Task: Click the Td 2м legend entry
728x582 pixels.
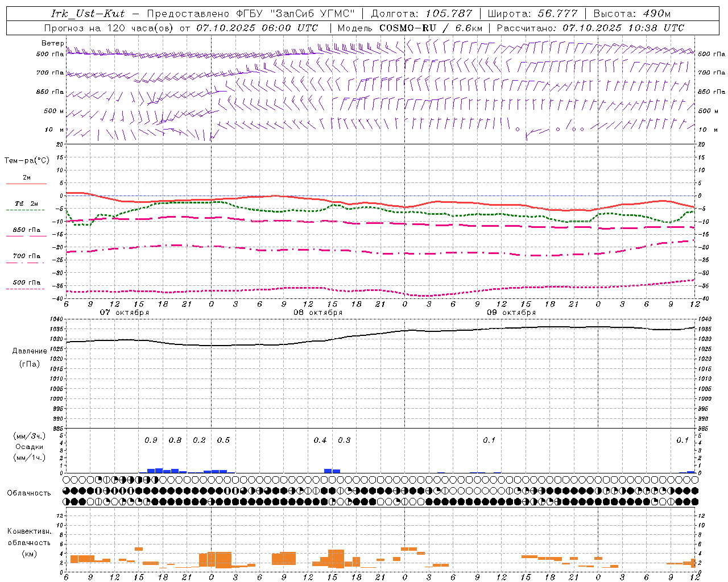Action: (26, 203)
